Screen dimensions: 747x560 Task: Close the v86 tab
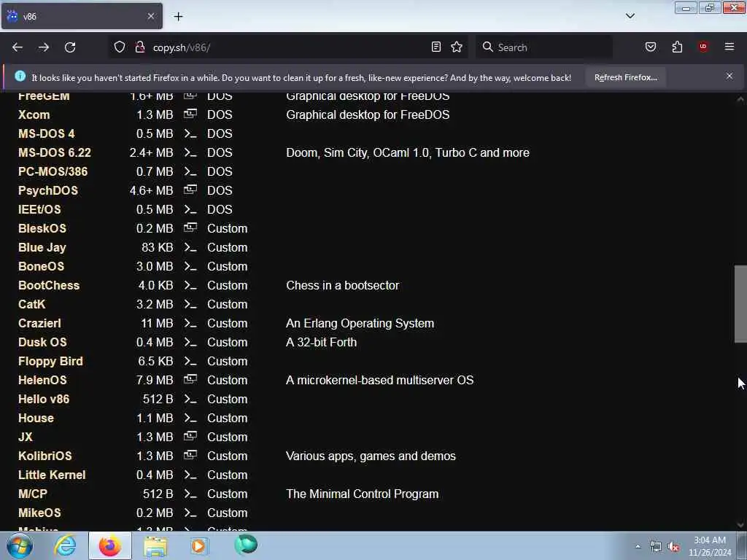coord(151,16)
